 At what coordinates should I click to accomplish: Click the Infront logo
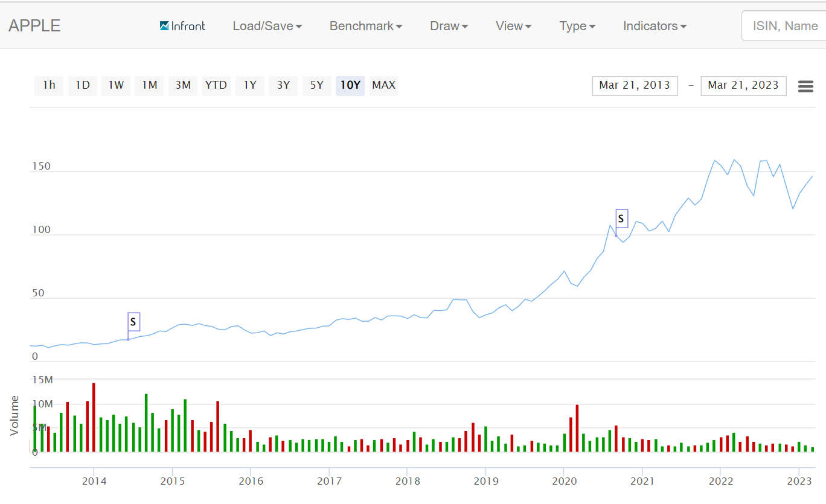[182, 26]
